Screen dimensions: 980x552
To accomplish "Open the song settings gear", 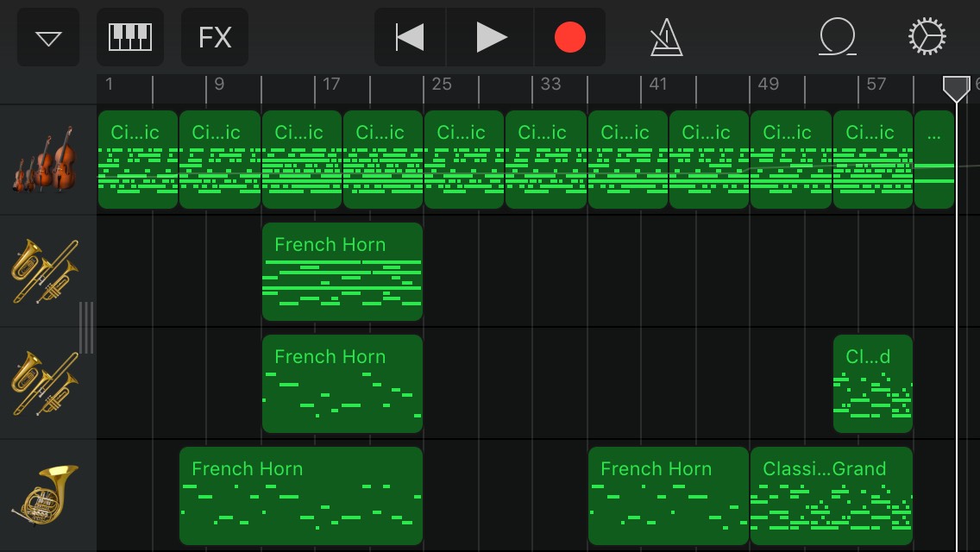I will (x=927, y=36).
